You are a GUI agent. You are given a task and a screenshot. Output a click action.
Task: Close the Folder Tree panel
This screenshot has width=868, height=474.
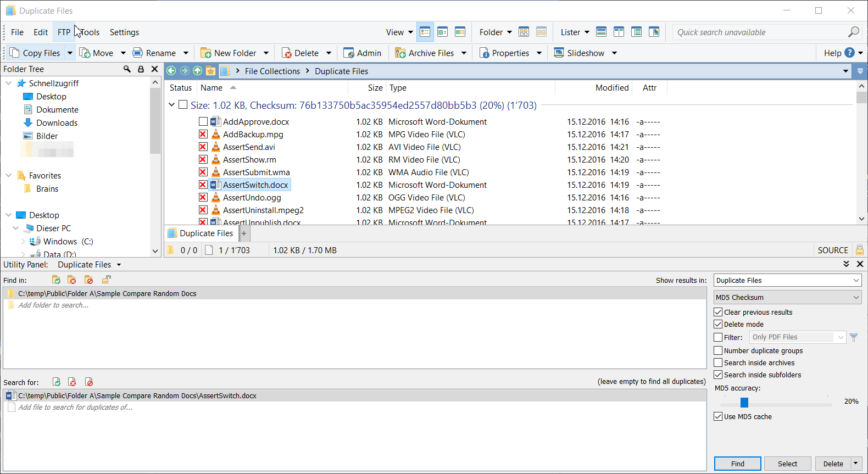(154, 69)
